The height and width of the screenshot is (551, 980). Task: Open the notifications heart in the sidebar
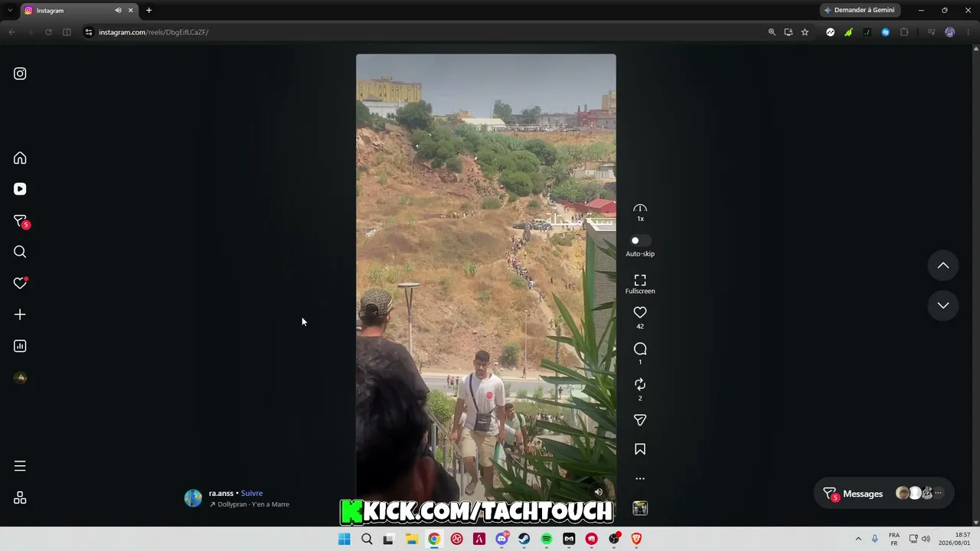click(20, 283)
